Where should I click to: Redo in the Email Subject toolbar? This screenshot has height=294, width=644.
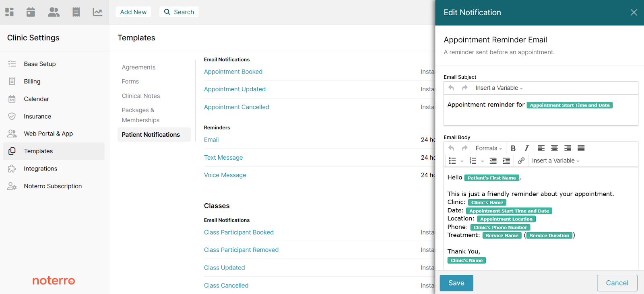tap(464, 88)
